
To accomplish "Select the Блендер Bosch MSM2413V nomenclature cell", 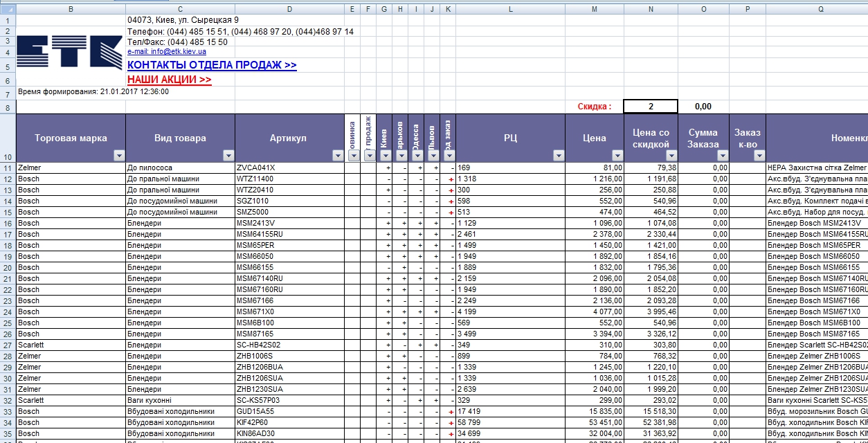I will coord(817,223).
